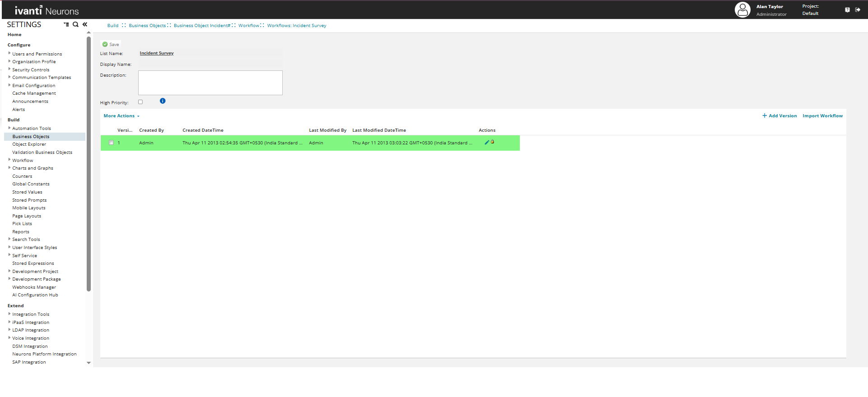The height and width of the screenshot is (397, 868).
Task: Open Object Explorer in the sidebar
Action: point(29,144)
